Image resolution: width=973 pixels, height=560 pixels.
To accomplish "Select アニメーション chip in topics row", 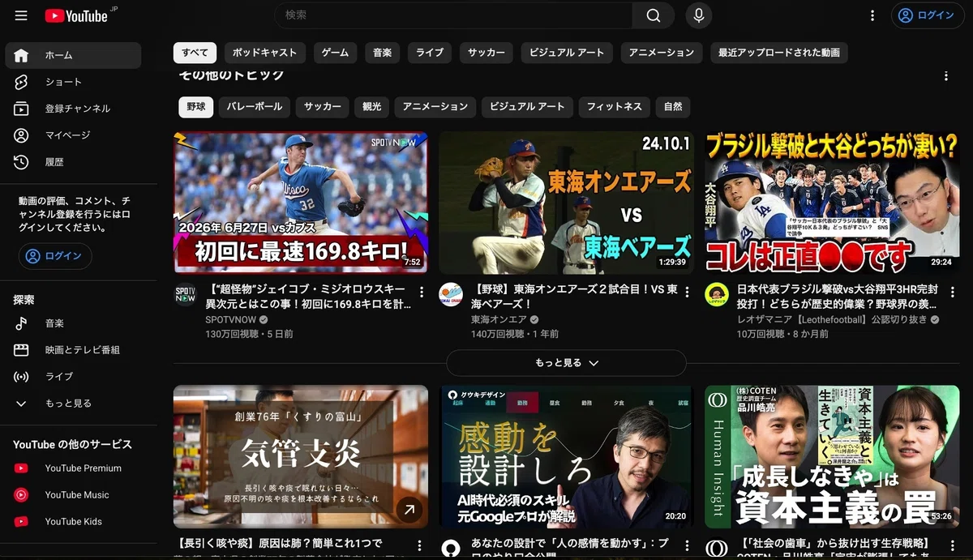I will click(435, 107).
